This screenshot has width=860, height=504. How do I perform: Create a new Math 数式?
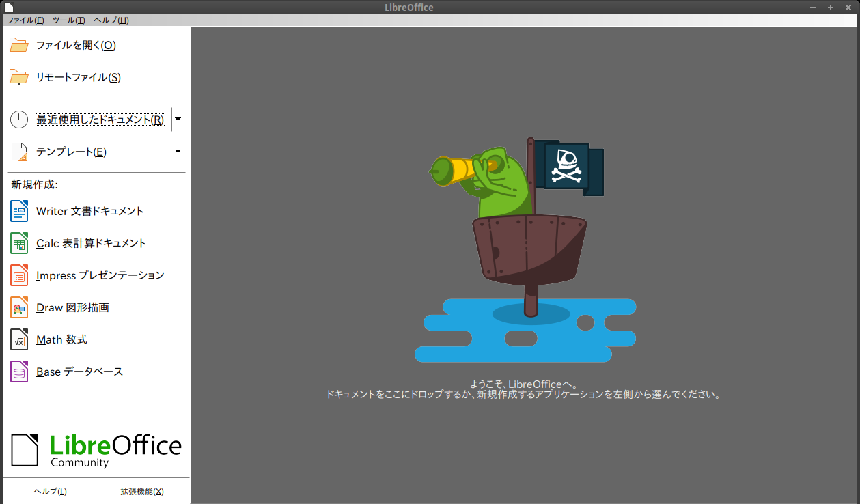point(61,339)
